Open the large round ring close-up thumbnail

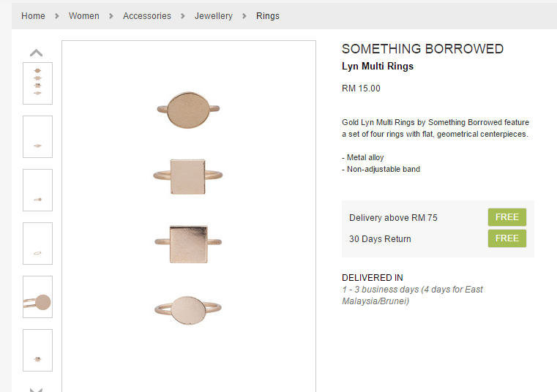point(37,297)
